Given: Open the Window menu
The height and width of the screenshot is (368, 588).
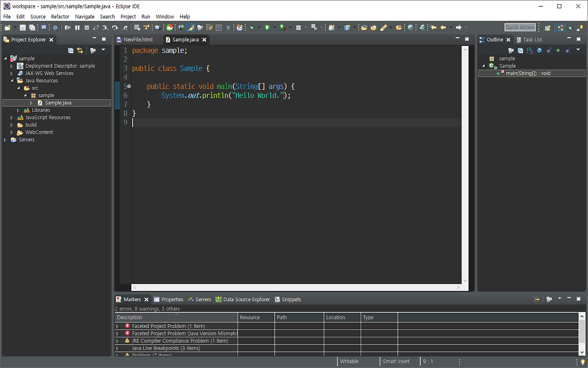Looking at the screenshot, I should (165, 17).
